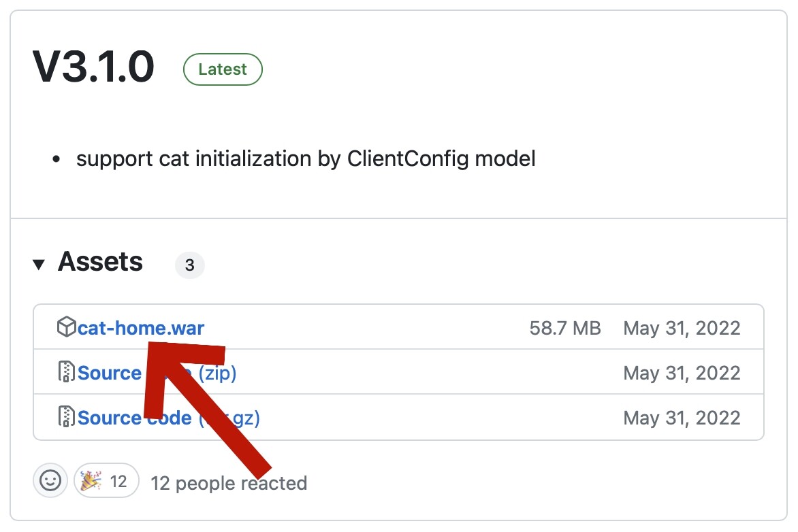The width and height of the screenshot is (798, 532).
Task: Click the archive icon beside Source code (tar.gz)
Action: tap(65, 417)
